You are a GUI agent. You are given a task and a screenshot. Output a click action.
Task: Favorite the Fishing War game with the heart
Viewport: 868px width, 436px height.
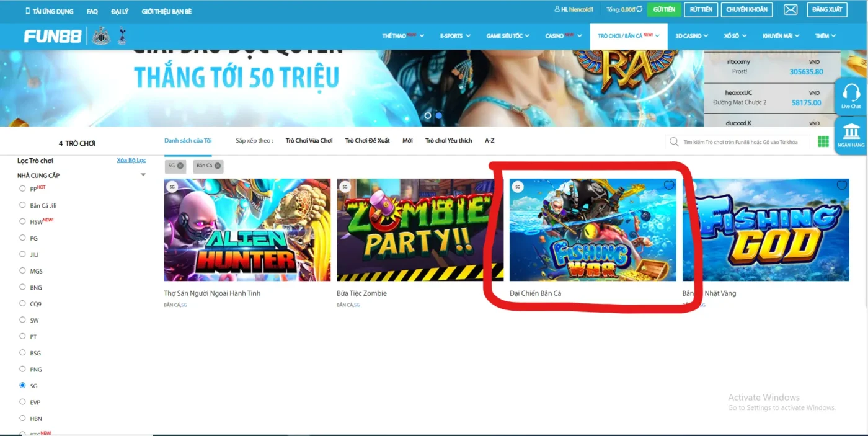click(x=668, y=185)
